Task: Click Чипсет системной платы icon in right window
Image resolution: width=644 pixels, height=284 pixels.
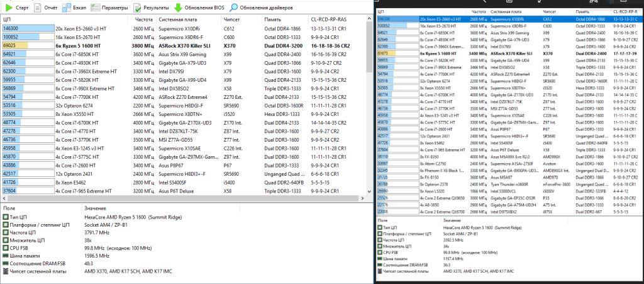Action: 380,271
